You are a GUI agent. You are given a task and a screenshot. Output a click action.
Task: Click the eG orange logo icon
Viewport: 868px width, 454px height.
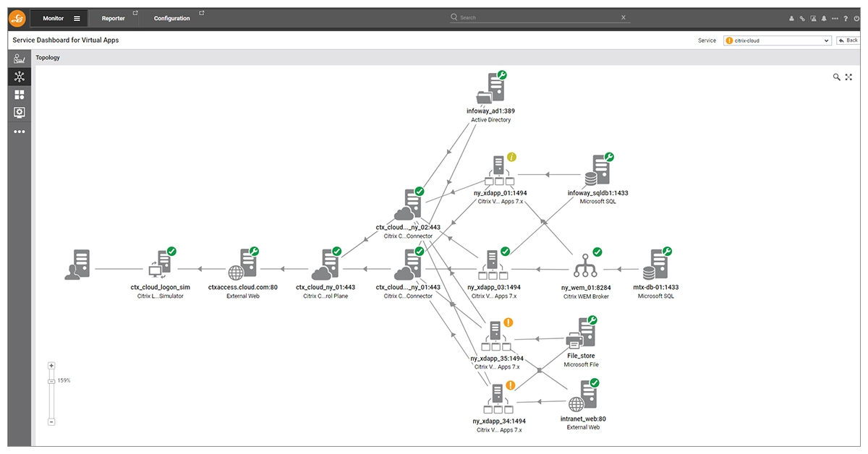[x=17, y=18]
